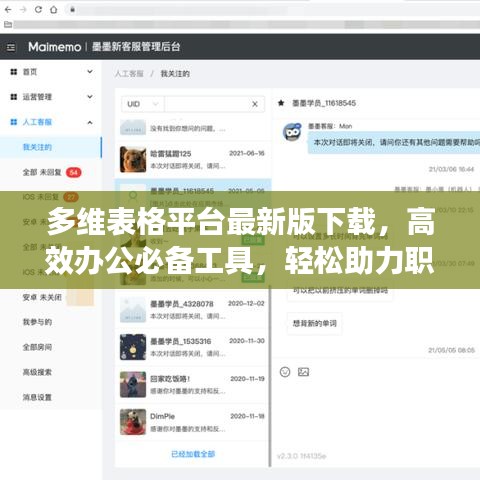Click inside the UID search input field
The image size is (480, 480).
(x=207, y=104)
